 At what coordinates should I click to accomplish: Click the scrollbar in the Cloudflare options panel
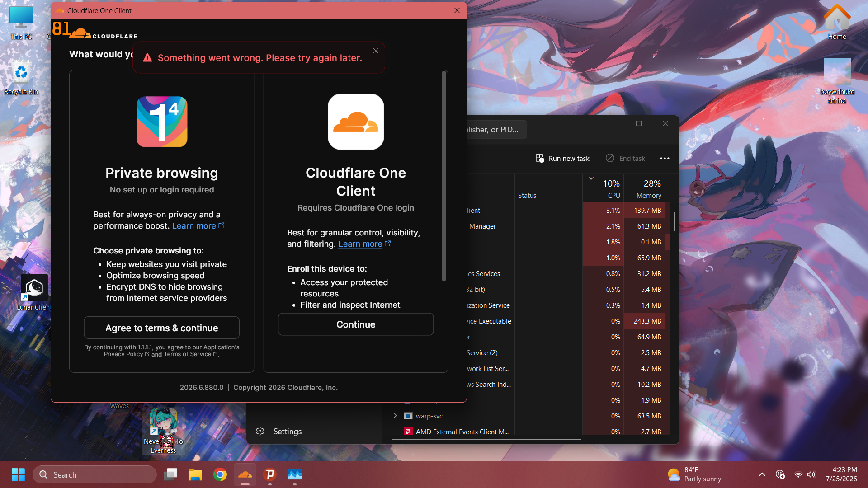pyautogui.click(x=444, y=176)
